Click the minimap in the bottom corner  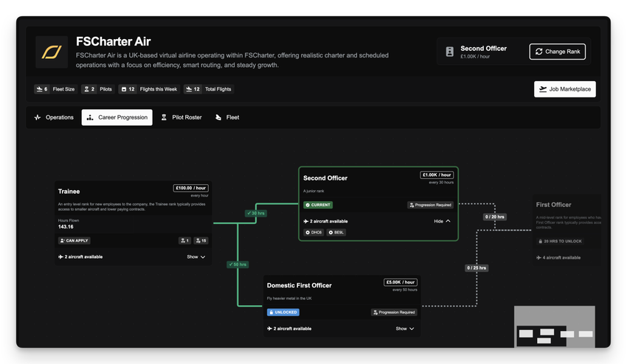pyautogui.click(x=554, y=326)
